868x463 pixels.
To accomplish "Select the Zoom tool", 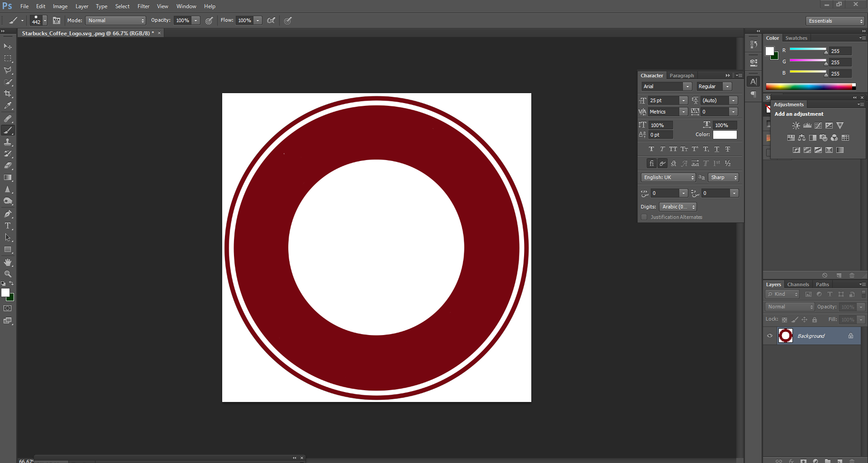I will 8,274.
